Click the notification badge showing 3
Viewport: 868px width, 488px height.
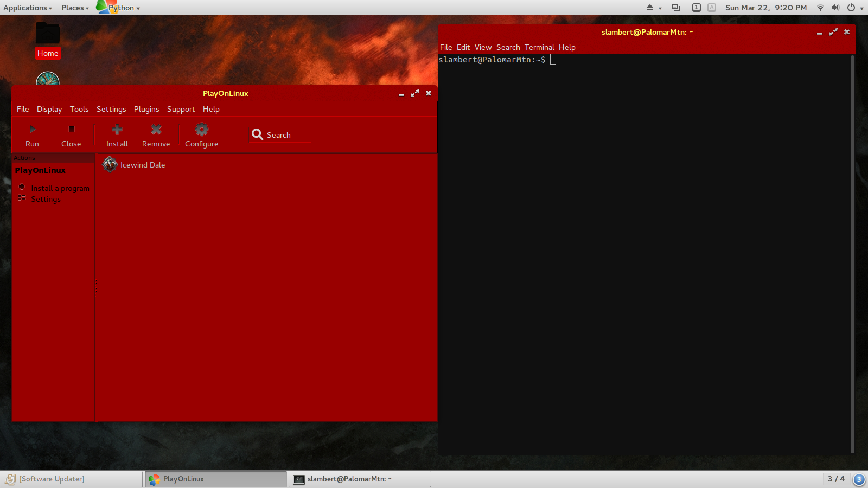[x=859, y=479]
